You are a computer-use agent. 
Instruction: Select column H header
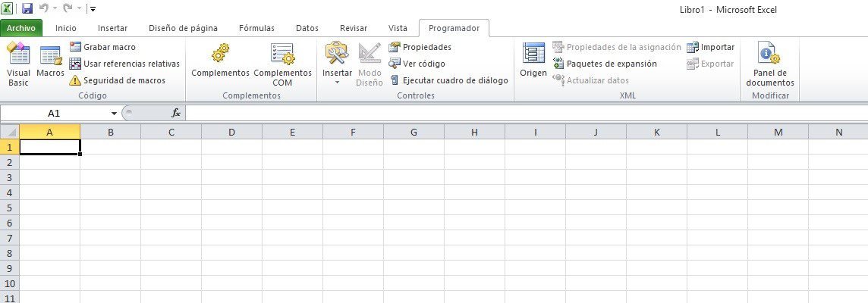pyautogui.click(x=474, y=132)
